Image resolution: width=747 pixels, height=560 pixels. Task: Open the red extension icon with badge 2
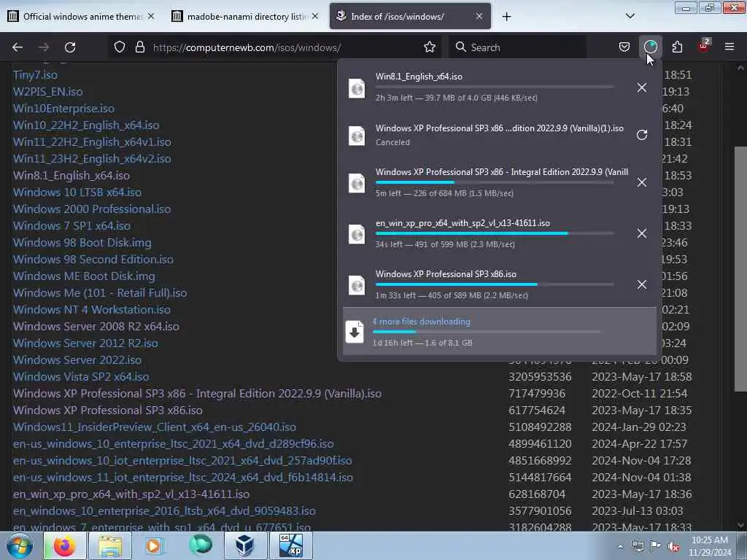coord(704,46)
